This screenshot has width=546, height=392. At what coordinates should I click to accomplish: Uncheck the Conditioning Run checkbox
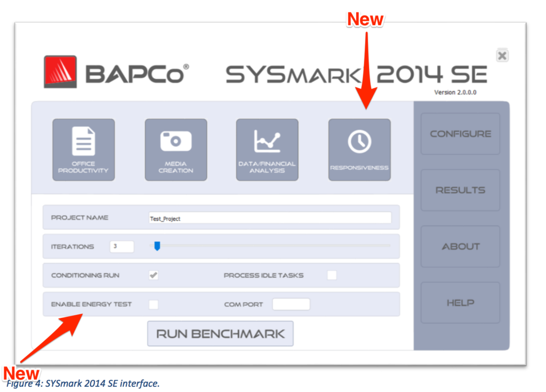pyautogui.click(x=154, y=275)
